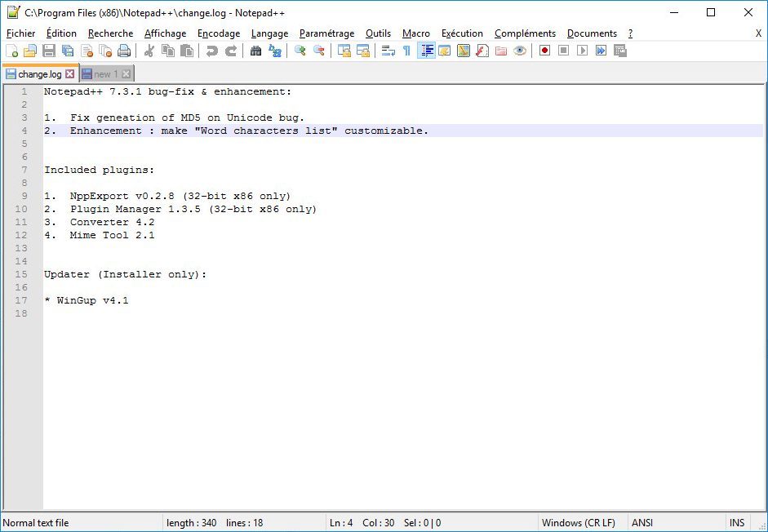Start macro recording with red circle icon
Viewport: 768px width, 532px height.
coord(544,51)
